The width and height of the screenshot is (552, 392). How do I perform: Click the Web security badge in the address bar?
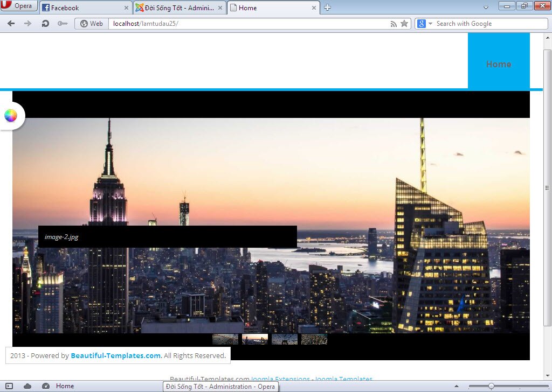point(91,23)
